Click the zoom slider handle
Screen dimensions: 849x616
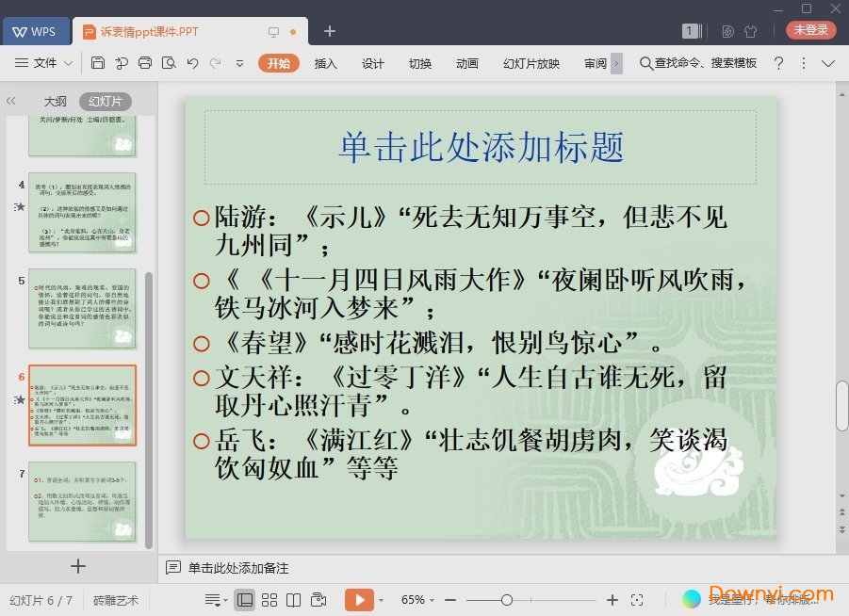coord(507,600)
